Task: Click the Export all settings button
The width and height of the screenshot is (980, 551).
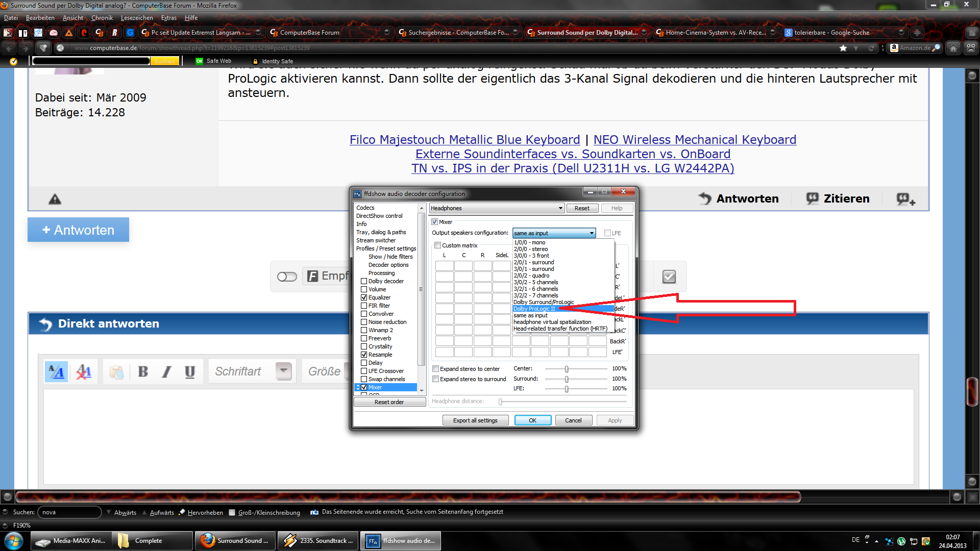Action: point(475,420)
